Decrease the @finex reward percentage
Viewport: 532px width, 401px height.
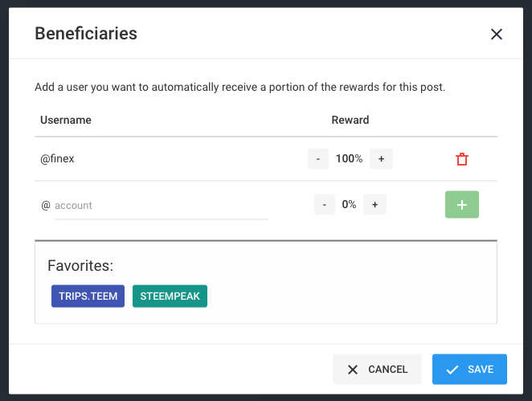tap(318, 159)
